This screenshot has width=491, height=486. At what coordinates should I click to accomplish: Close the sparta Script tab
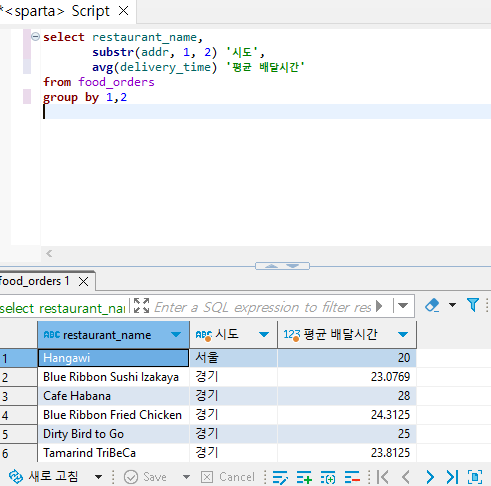tap(124, 11)
